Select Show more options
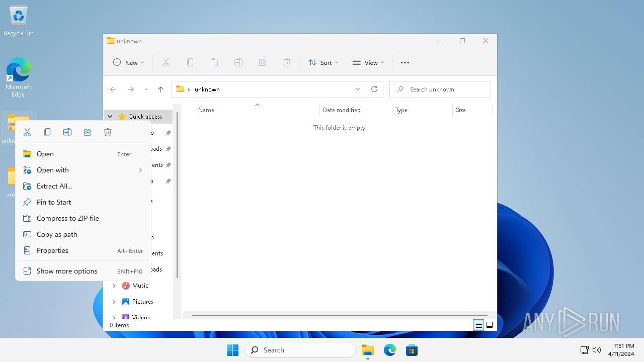 pyautogui.click(x=83, y=271)
